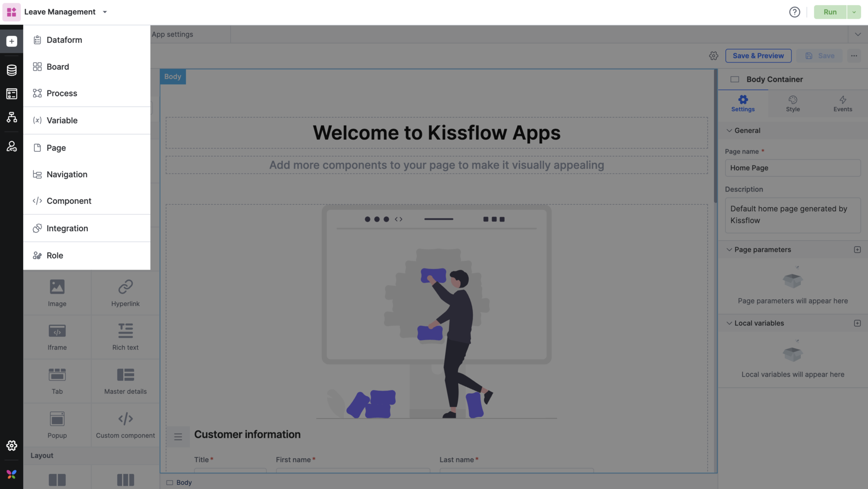Click the blue Body label tag
868x489 pixels.
pyautogui.click(x=173, y=77)
